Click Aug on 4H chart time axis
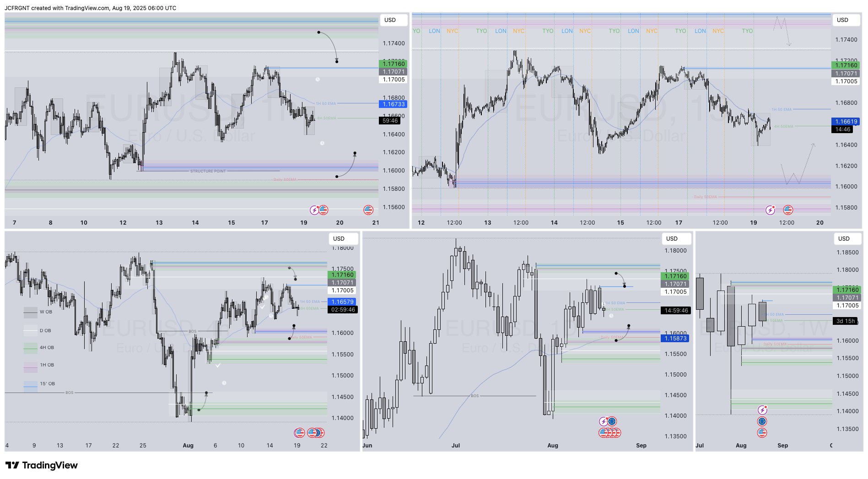 (188, 446)
